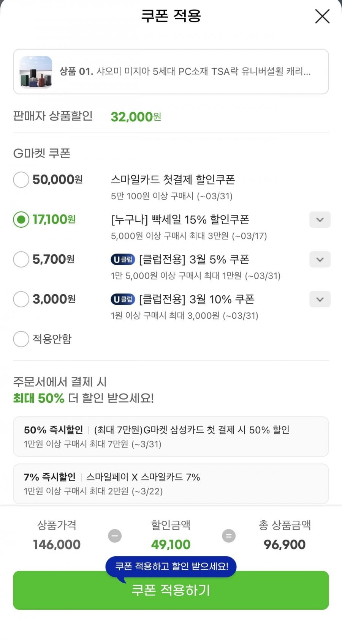Open the Samsung Card 50% instant discount offer
This screenshot has height=644, width=342.
pyautogui.click(x=171, y=436)
